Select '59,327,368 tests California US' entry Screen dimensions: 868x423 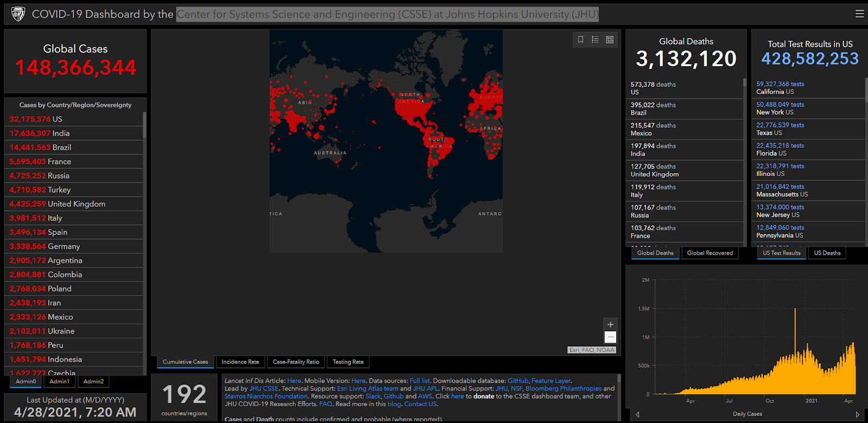click(809, 88)
